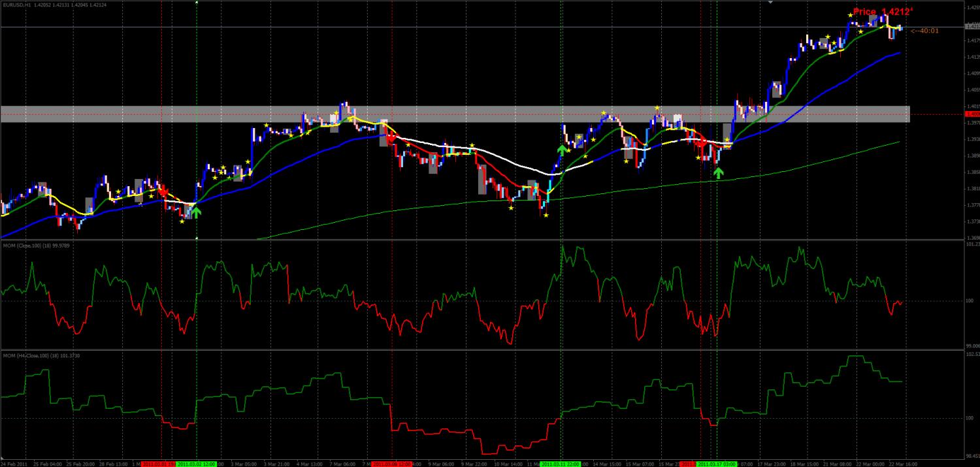Click the red 2011.03.08 12:00 time marker
Image resolution: width=980 pixels, height=467 pixels.
tap(392, 464)
